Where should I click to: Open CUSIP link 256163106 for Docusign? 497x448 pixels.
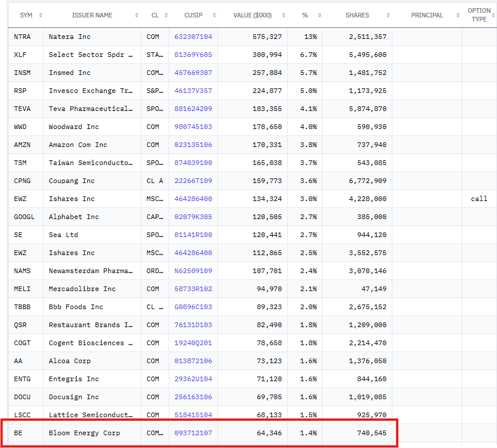click(193, 397)
